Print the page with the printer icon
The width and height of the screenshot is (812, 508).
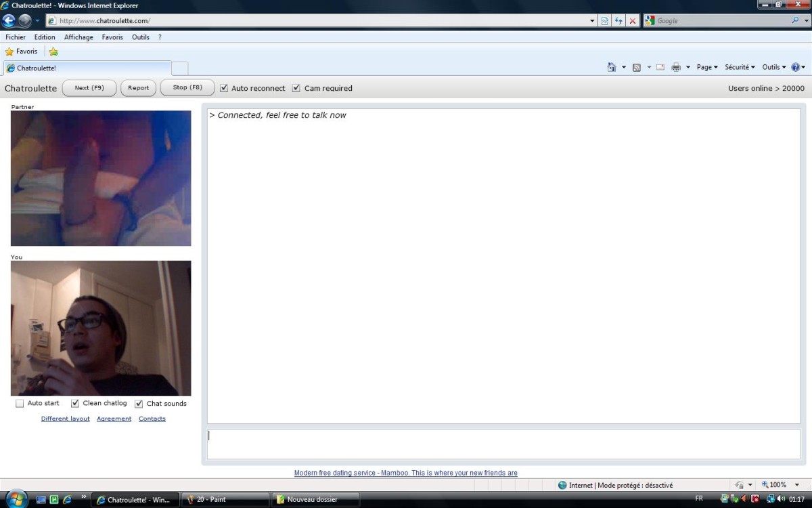675,67
